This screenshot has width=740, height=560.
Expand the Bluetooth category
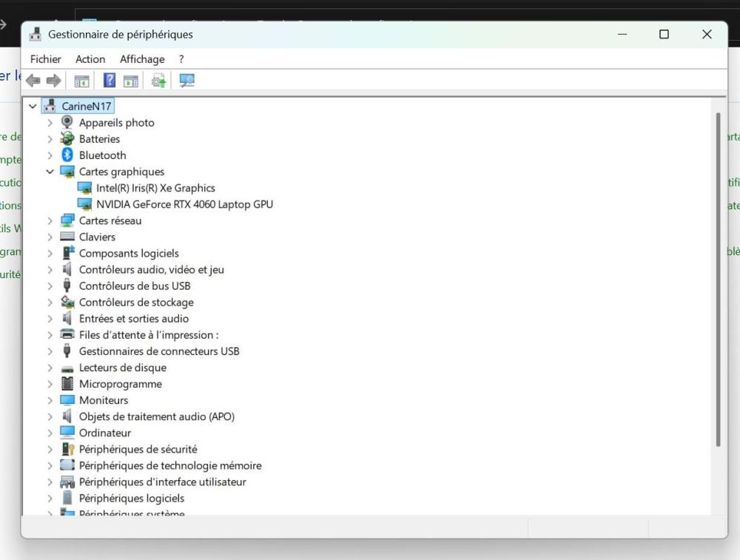pyautogui.click(x=50, y=155)
